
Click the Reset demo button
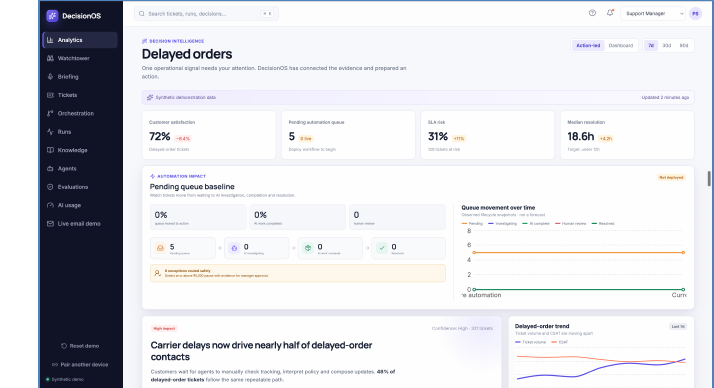(80, 346)
